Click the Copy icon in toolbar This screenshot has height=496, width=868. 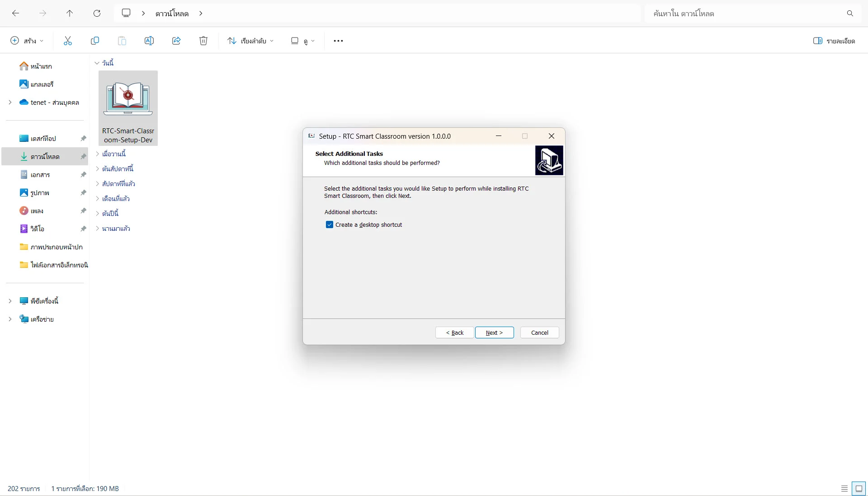click(x=95, y=41)
